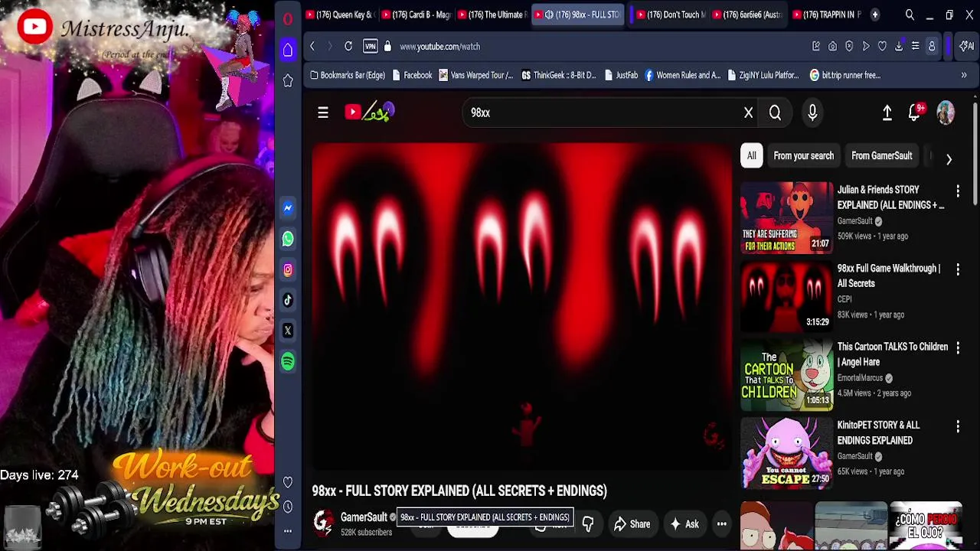Start voice search with the microphone
Image resolution: width=980 pixels, height=551 pixels.
tap(812, 112)
